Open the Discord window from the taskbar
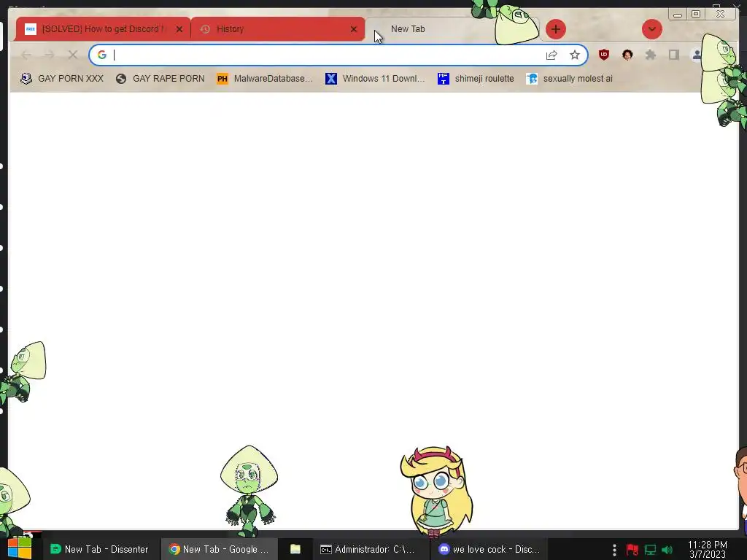The height and width of the screenshot is (560, 747). coord(489,549)
